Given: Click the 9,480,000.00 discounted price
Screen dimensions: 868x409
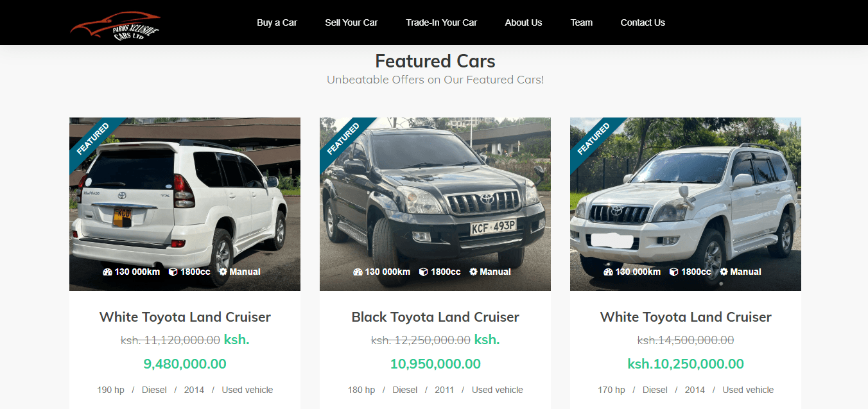Looking at the screenshot, I should (x=185, y=364).
